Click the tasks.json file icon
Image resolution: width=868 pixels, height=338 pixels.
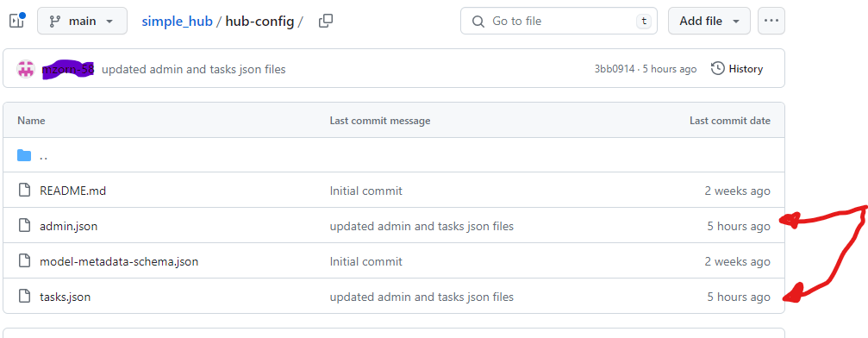point(24,297)
